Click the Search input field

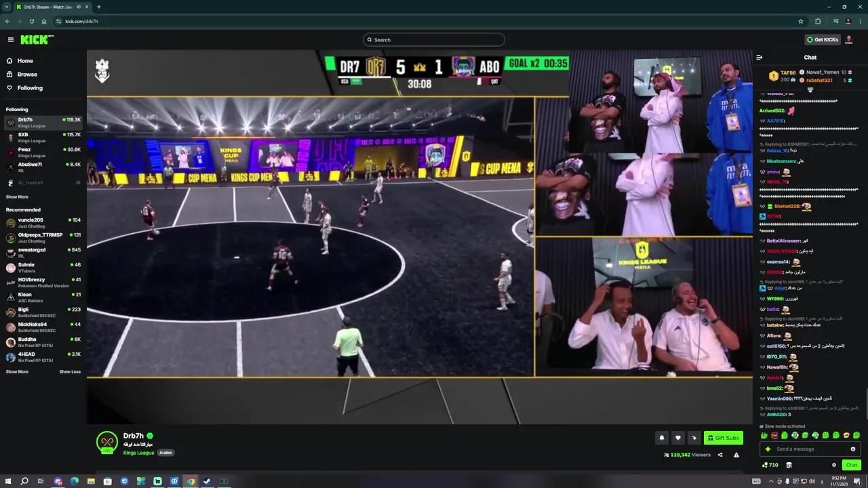pos(434,40)
